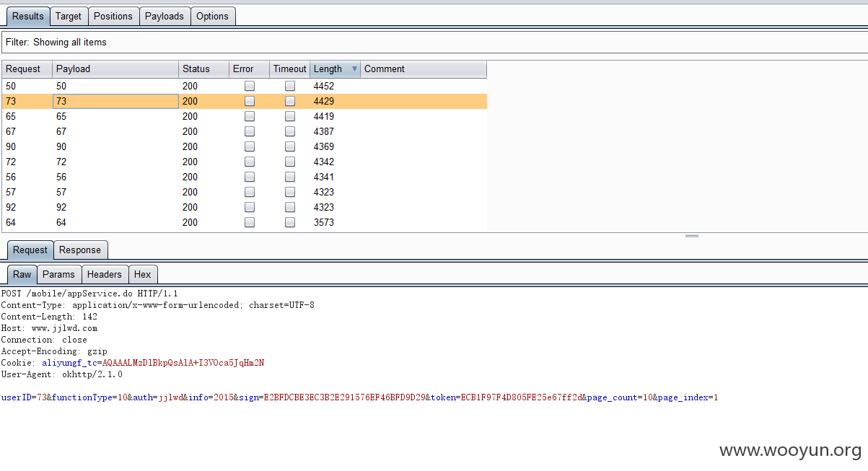Select the row with length 4452

click(x=245, y=86)
